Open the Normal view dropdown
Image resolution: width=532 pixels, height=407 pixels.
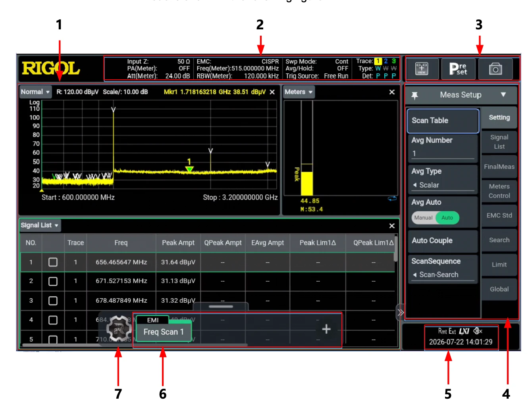pos(36,92)
